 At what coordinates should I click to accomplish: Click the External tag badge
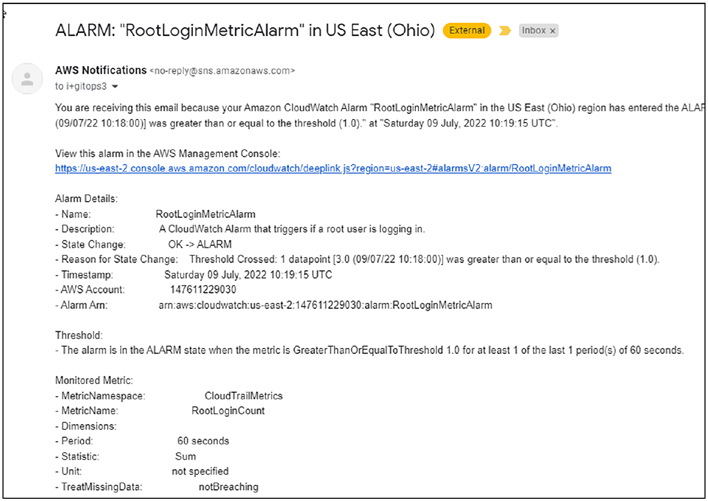pos(467,30)
